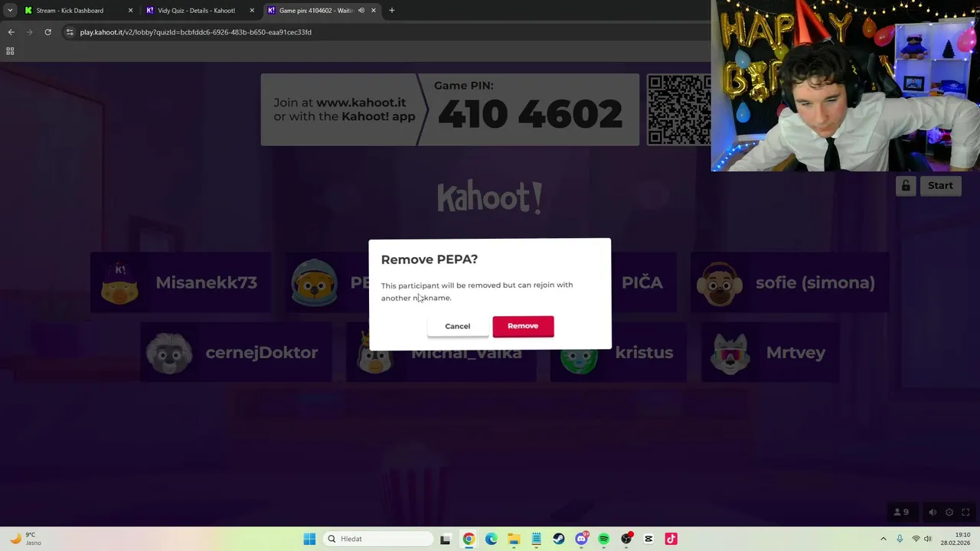Open a new browser tab
The image size is (980, 551).
point(391,11)
